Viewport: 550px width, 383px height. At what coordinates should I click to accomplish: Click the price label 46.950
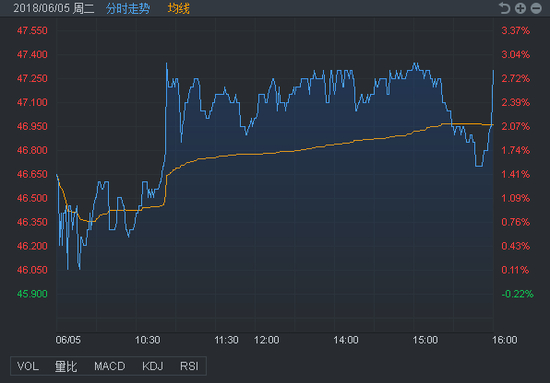click(32, 126)
